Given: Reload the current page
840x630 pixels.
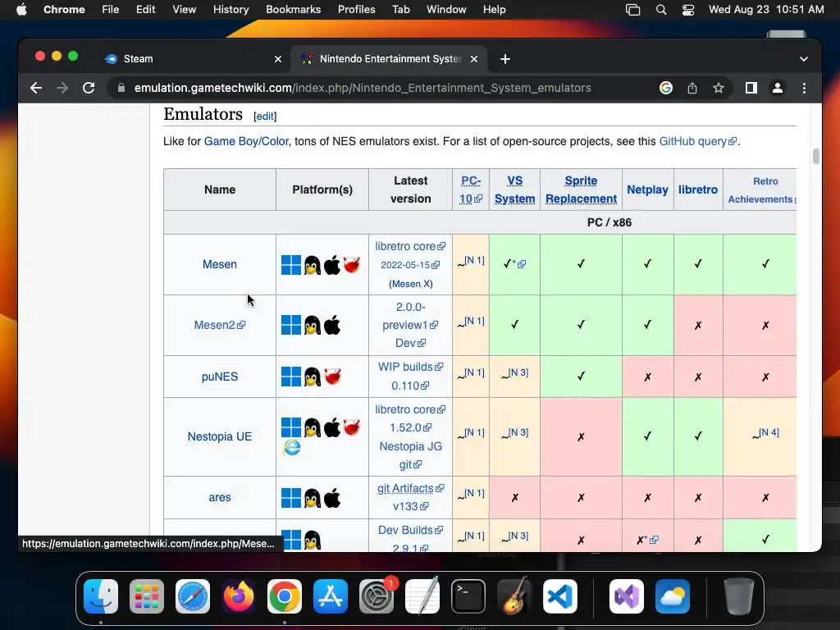Looking at the screenshot, I should [89, 88].
